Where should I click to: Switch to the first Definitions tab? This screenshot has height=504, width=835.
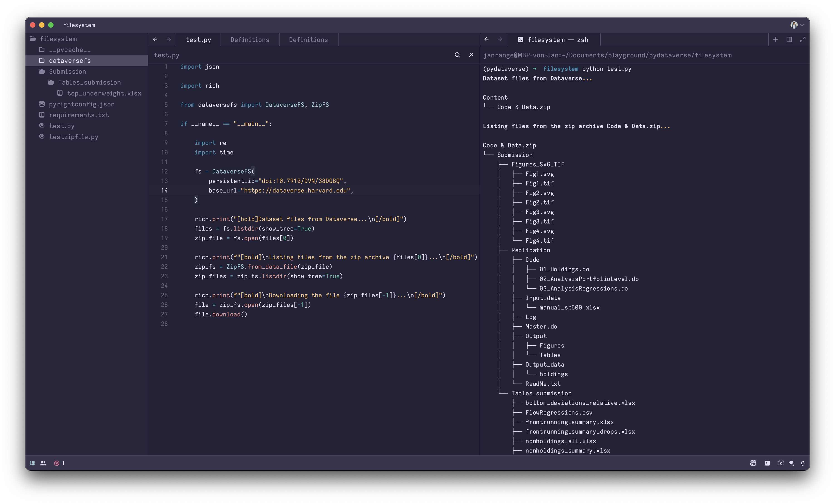pos(250,40)
